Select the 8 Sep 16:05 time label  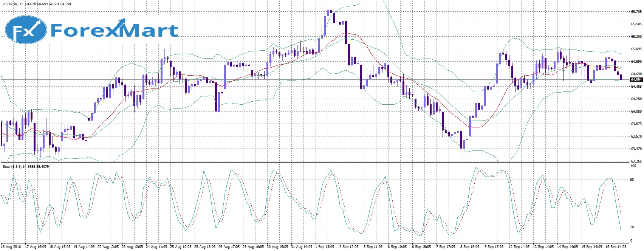(x=470, y=247)
